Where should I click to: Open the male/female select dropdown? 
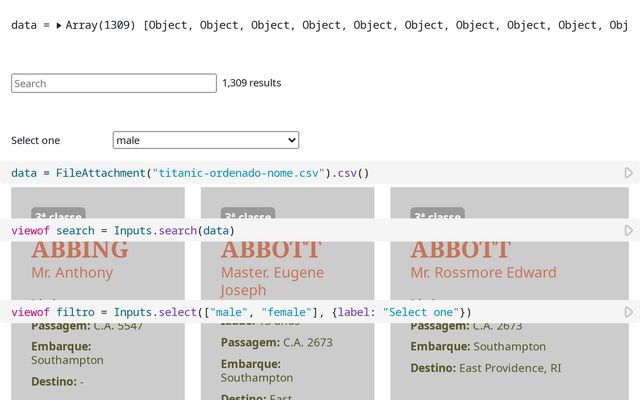[x=205, y=140]
